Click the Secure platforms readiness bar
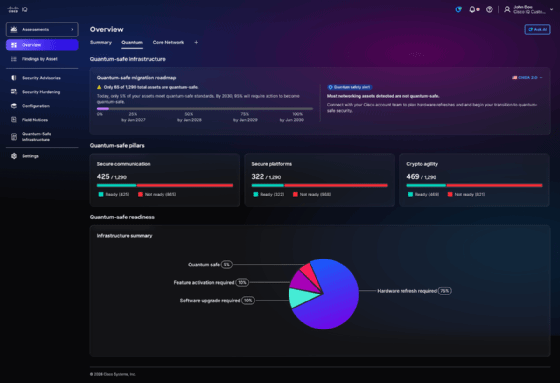 (320, 185)
